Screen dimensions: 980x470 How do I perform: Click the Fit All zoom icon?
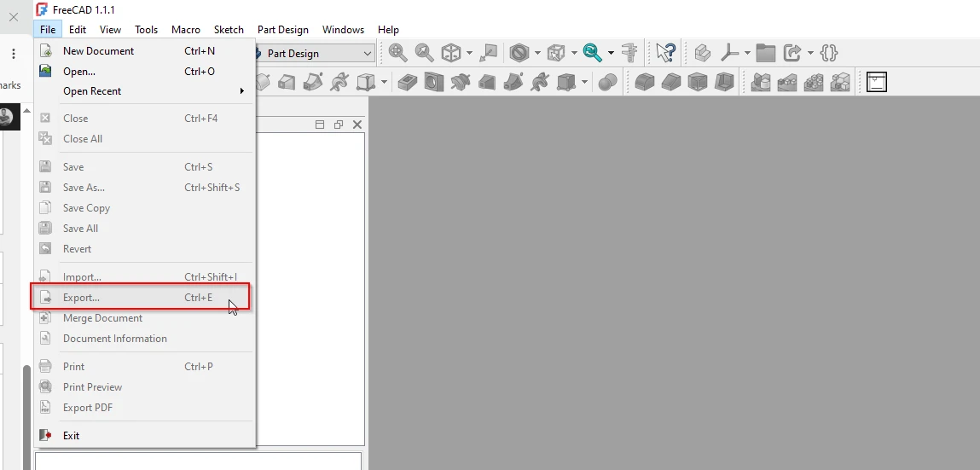pos(397,53)
